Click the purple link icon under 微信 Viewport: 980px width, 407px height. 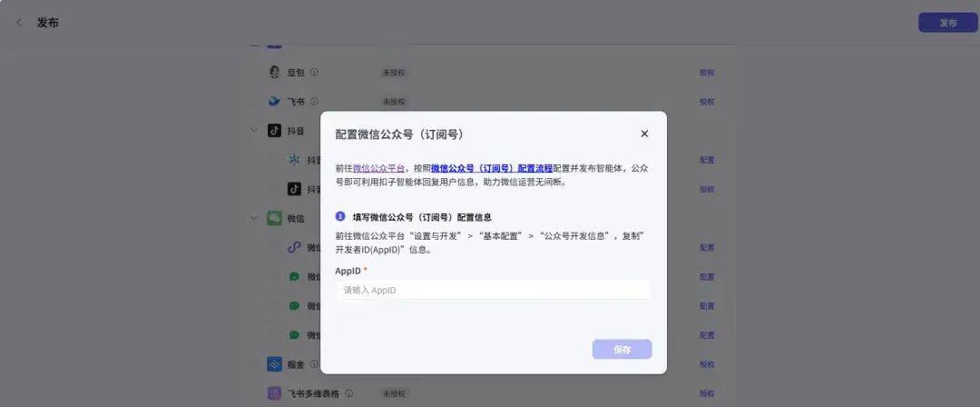click(x=294, y=247)
